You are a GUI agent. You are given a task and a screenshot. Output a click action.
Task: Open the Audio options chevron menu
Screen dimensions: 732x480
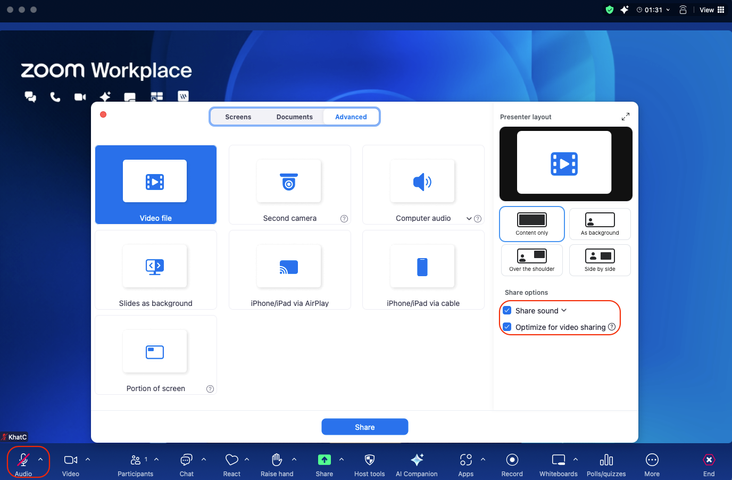click(40, 459)
